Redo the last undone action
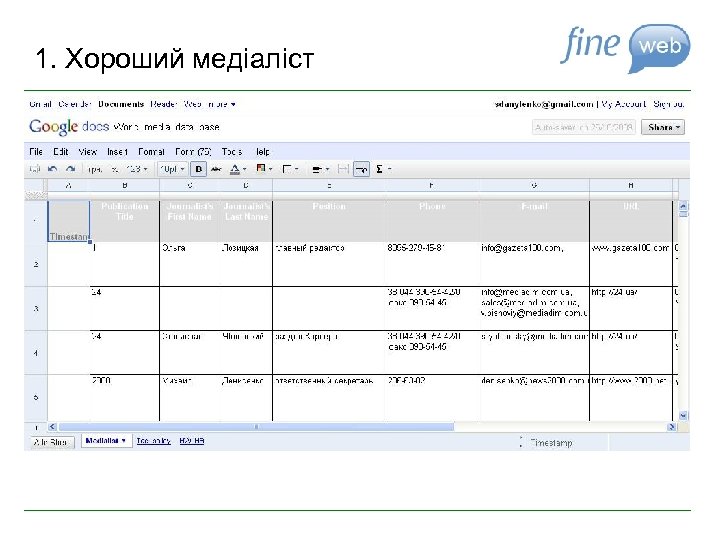 (x=70, y=169)
